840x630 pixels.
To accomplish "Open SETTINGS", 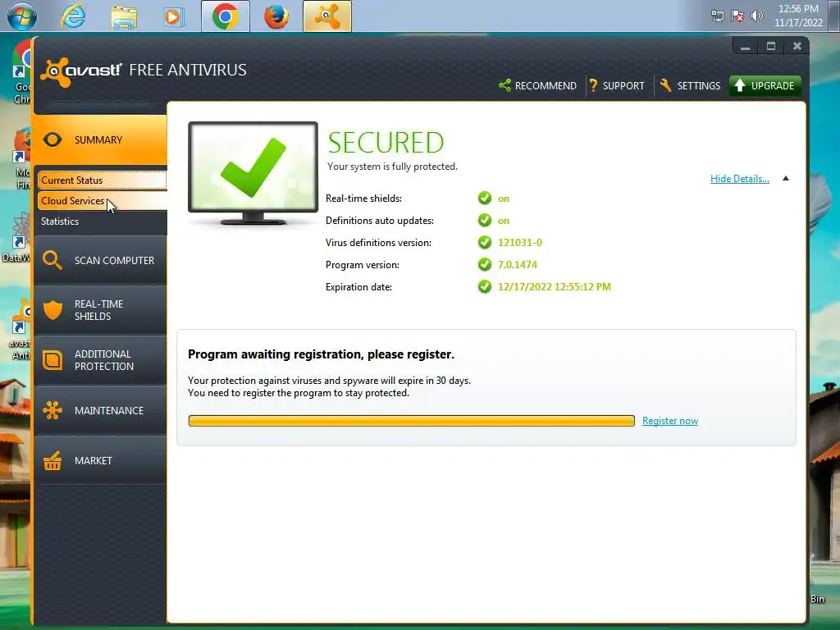I will click(x=690, y=85).
